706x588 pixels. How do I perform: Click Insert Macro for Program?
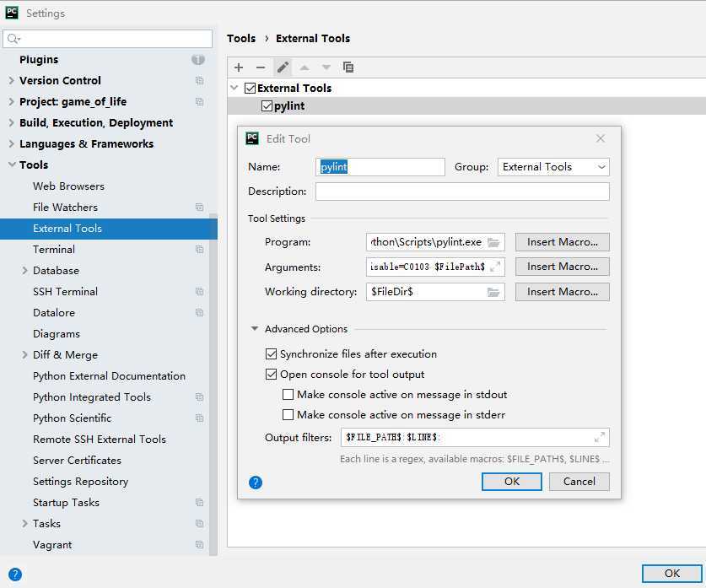pyautogui.click(x=563, y=242)
